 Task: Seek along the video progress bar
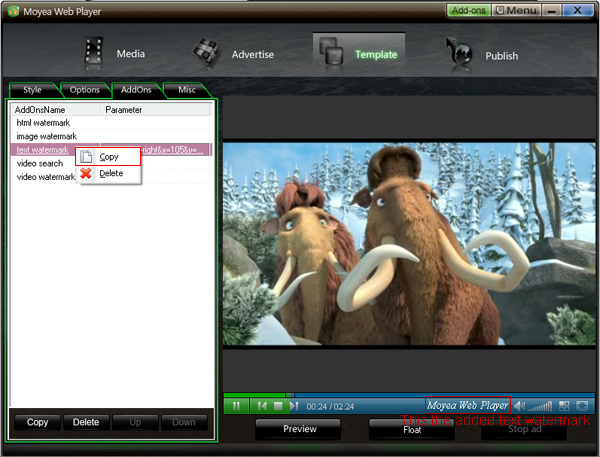[409, 395]
